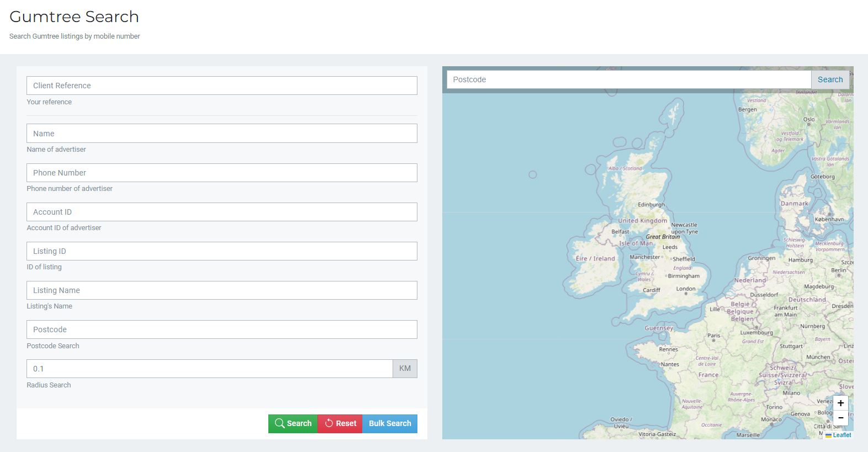Screen dimensions: 868x452
Task: Click Paris label on the map
Action: pos(714,335)
